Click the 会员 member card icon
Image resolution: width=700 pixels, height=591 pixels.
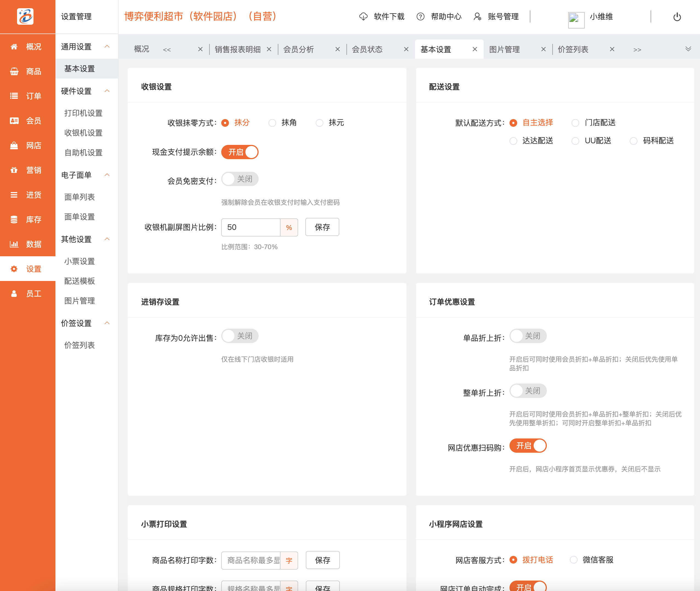click(14, 121)
